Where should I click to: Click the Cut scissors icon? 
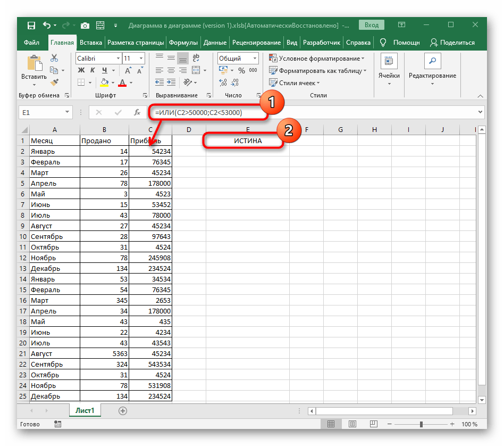click(54, 59)
